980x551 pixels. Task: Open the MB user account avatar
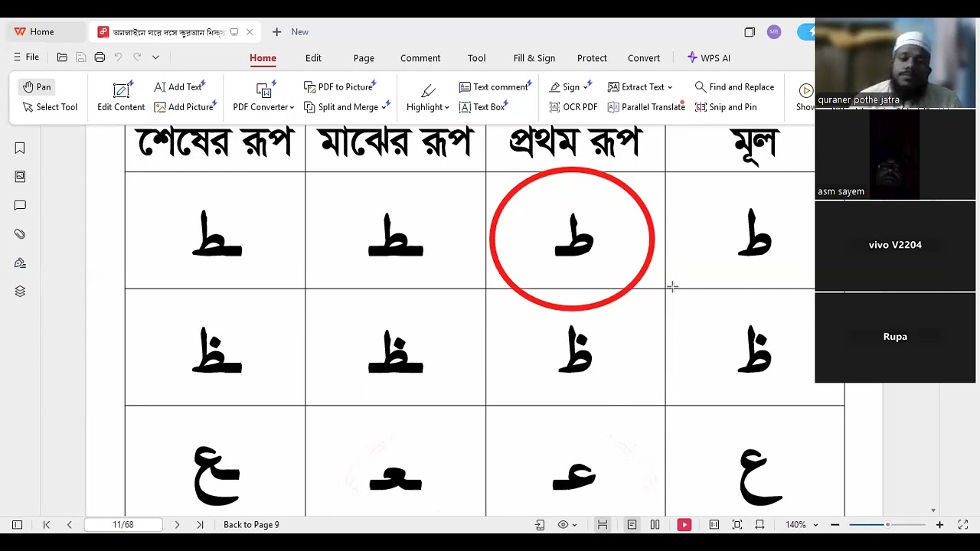coord(774,32)
